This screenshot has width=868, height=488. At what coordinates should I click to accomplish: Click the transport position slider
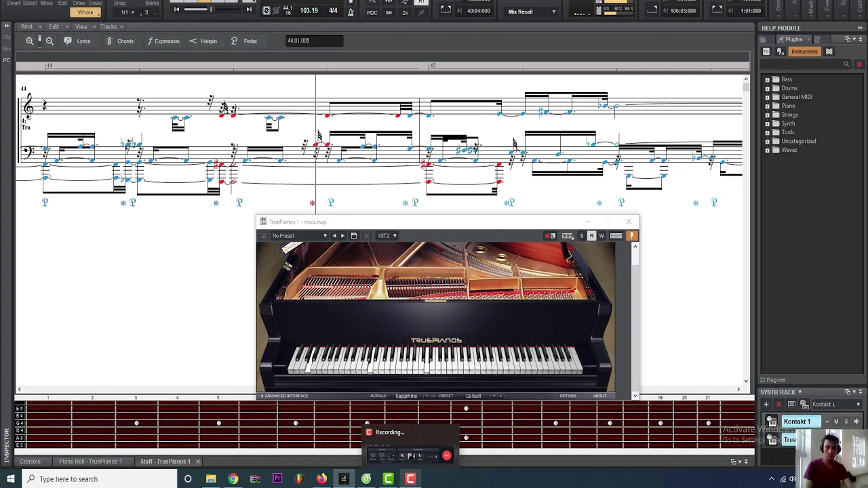pos(212,9)
